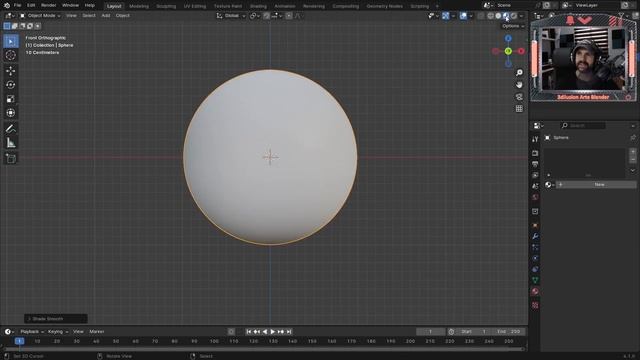Toggle X-ray view button
Viewport: 640px width, 360px height.
pyautogui.click(x=481, y=16)
